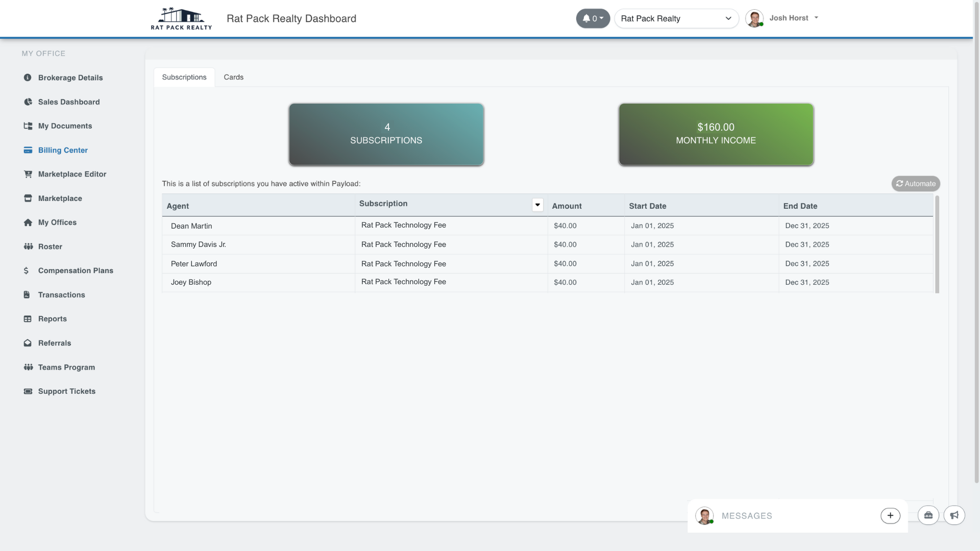Viewport: 980px width, 551px height.
Task: Click the megaphone announcements icon
Action: click(x=954, y=515)
